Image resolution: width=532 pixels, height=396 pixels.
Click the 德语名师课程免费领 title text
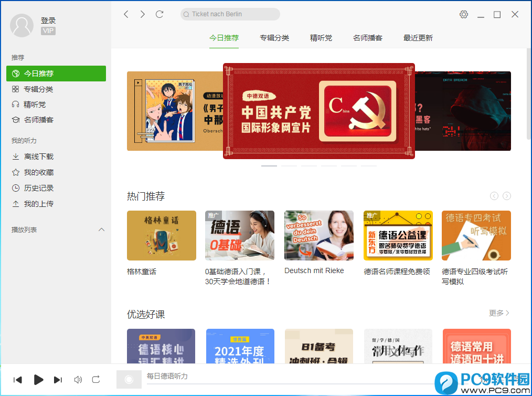[397, 272]
